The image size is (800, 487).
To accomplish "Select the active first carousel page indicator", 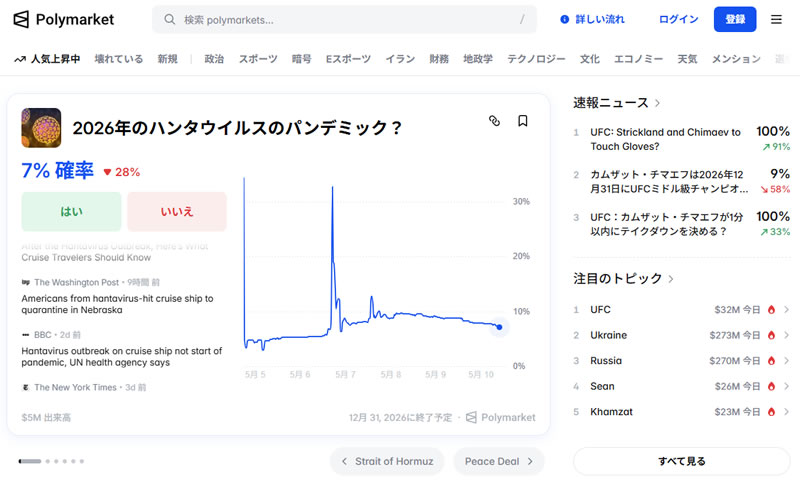I will pyautogui.click(x=30, y=461).
